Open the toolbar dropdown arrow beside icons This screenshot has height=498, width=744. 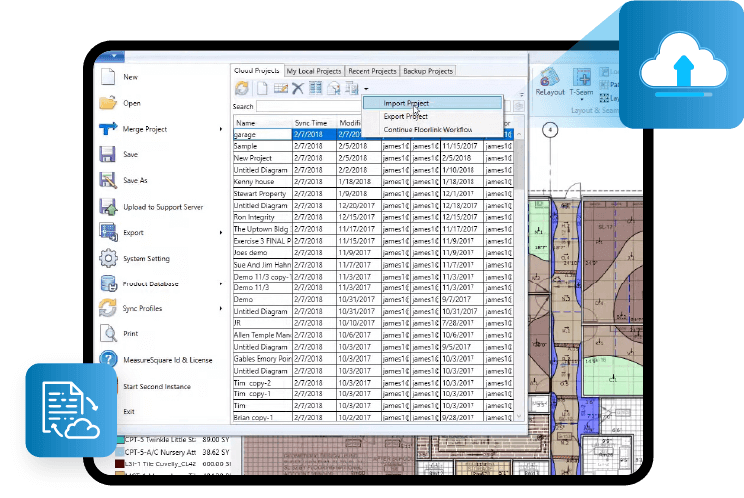(366, 90)
